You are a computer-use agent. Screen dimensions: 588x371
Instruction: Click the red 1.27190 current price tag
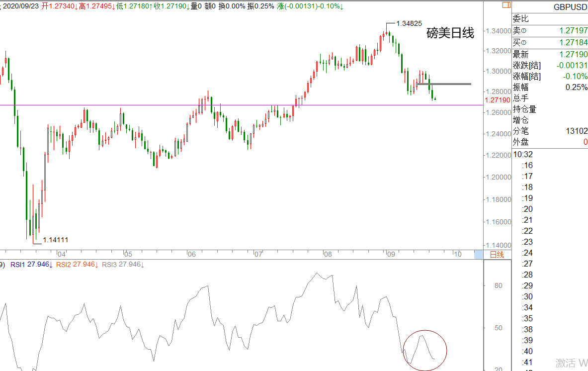click(498, 100)
